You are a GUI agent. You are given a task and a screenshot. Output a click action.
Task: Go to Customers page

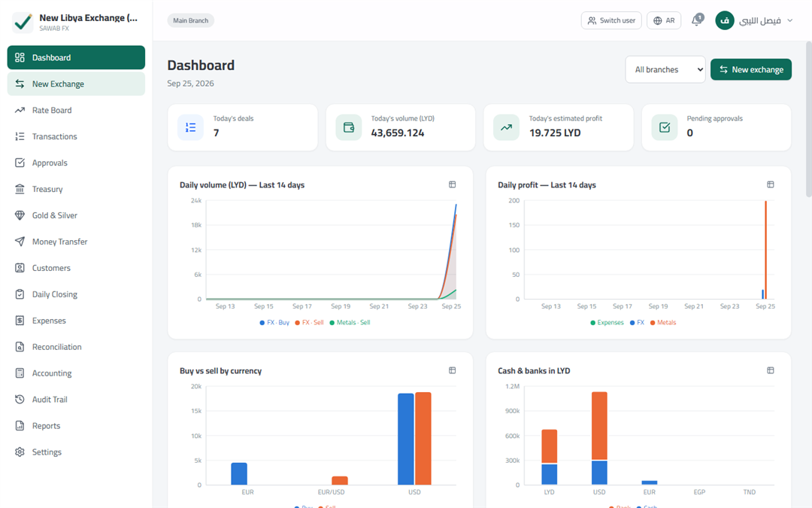click(76, 268)
